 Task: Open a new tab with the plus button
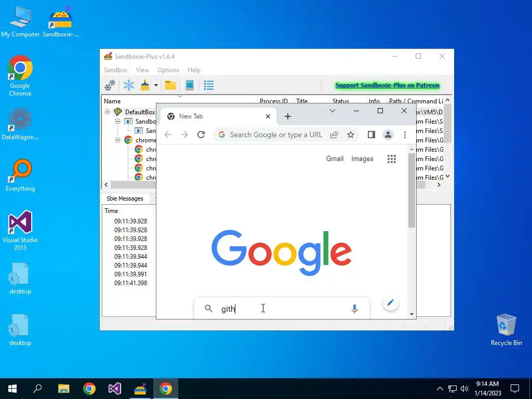click(288, 116)
